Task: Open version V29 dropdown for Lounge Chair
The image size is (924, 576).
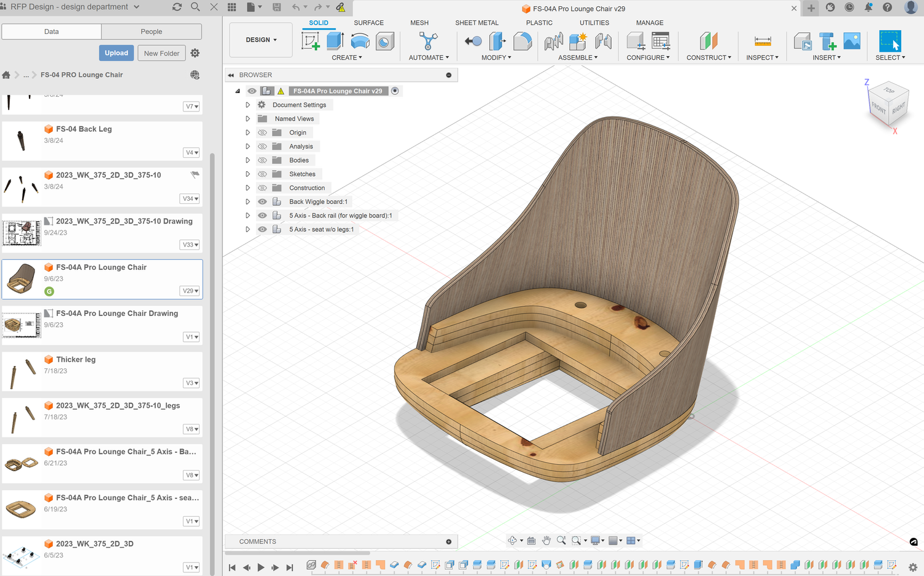Action: [190, 291]
